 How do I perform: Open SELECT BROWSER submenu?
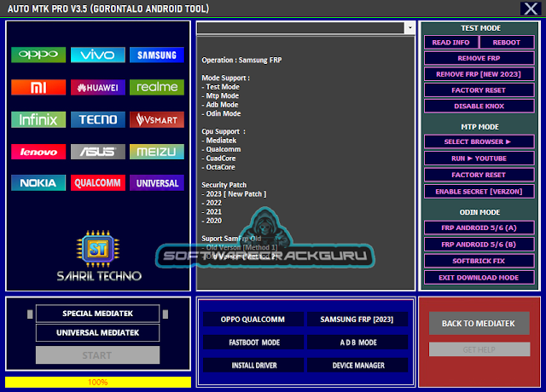point(479,141)
